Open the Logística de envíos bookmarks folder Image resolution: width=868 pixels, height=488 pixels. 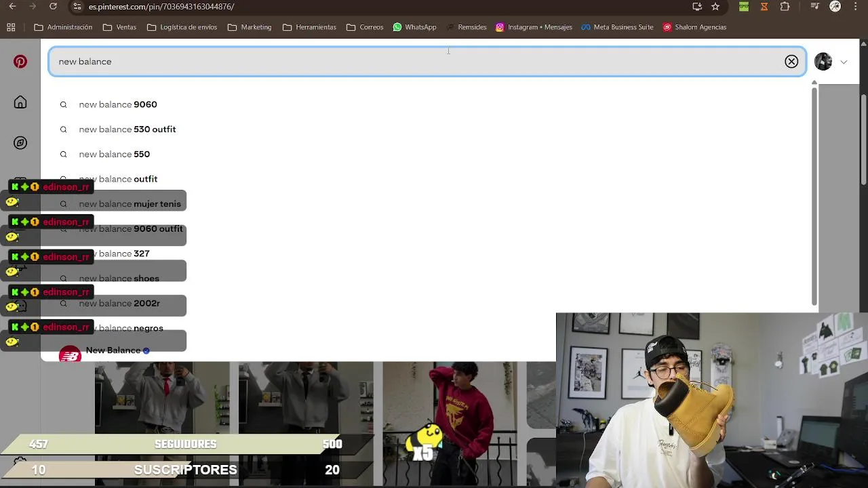182,27
